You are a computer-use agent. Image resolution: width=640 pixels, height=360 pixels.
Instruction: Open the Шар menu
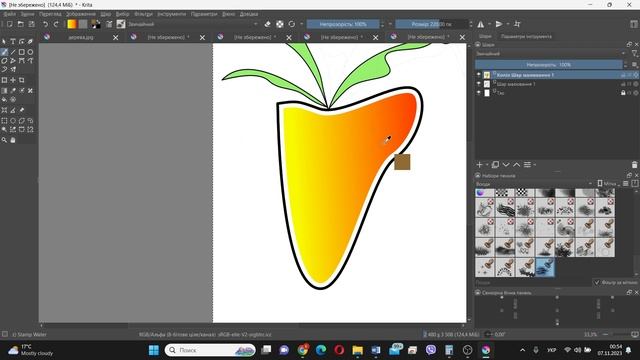coord(105,14)
